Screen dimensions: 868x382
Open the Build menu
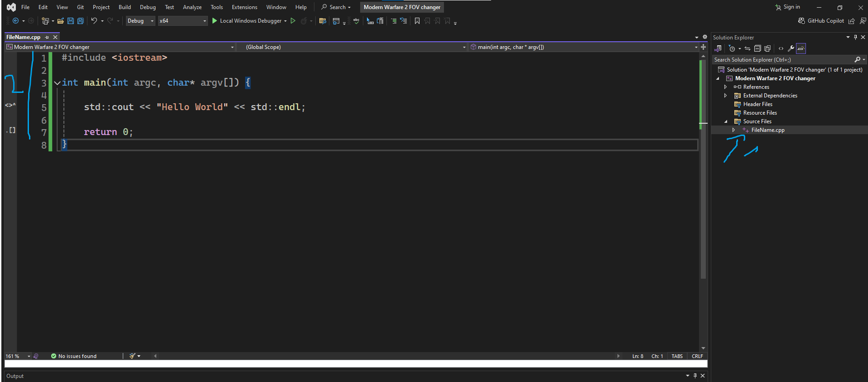(x=125, y=7)
